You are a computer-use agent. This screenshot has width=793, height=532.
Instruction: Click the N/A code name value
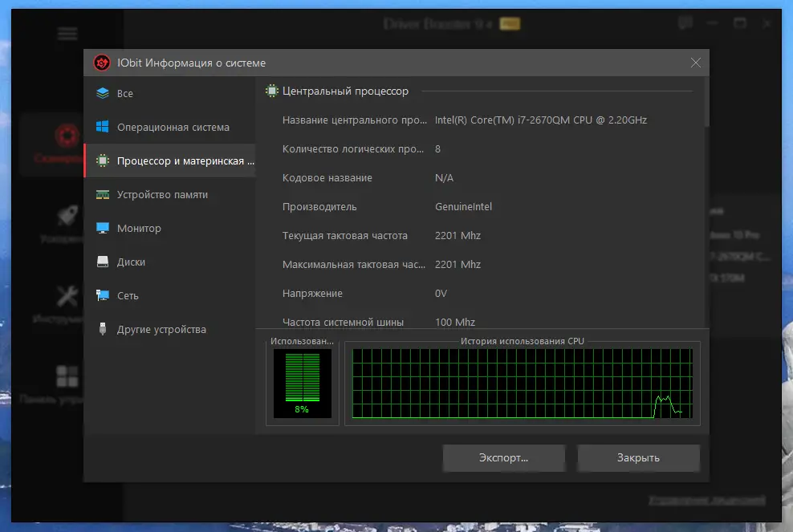(444, 178)
